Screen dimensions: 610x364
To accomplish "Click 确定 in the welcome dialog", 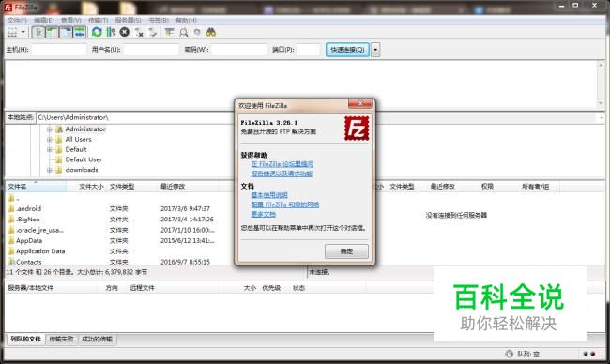I will [x=346, y=251].
